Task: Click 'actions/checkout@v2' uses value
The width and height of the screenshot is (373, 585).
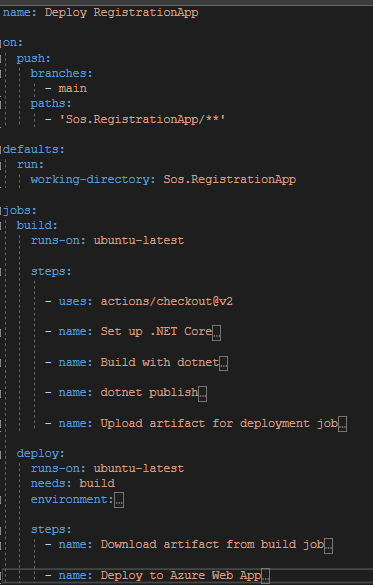Action: click(x=167, y=301)
